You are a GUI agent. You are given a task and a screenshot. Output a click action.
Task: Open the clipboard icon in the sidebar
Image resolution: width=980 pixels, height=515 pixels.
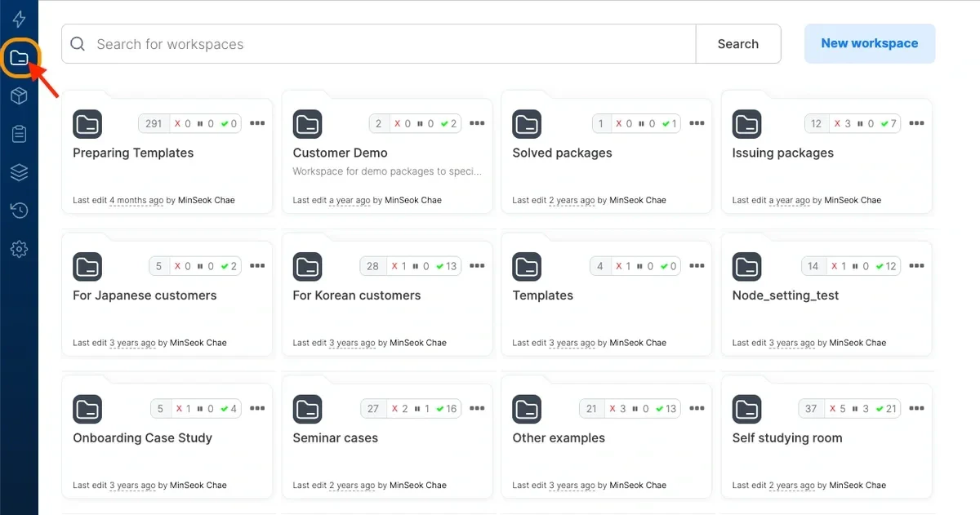(x=20, y=134)
